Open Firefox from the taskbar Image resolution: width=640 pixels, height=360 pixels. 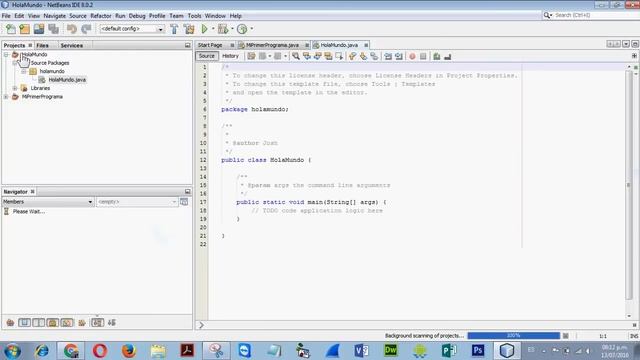click(x=129, y=351)
